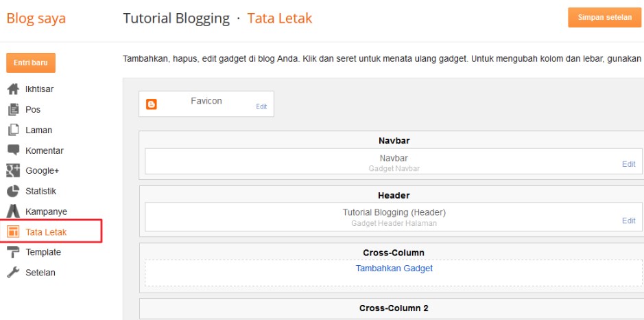Click the Statistik pie chart icon

point(12,191)
